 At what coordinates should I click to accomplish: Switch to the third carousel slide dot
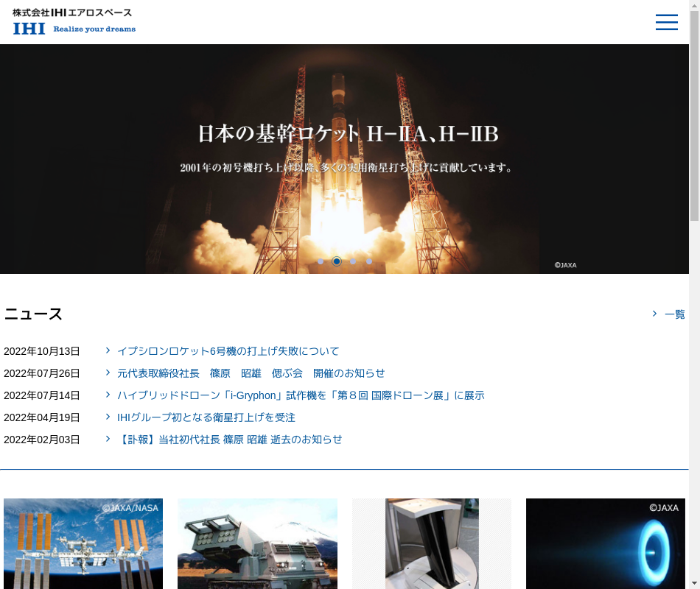coord(353,261)
